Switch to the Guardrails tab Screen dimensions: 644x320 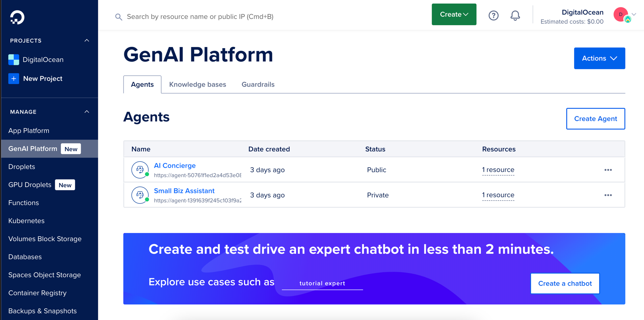(x=258, y=84)
